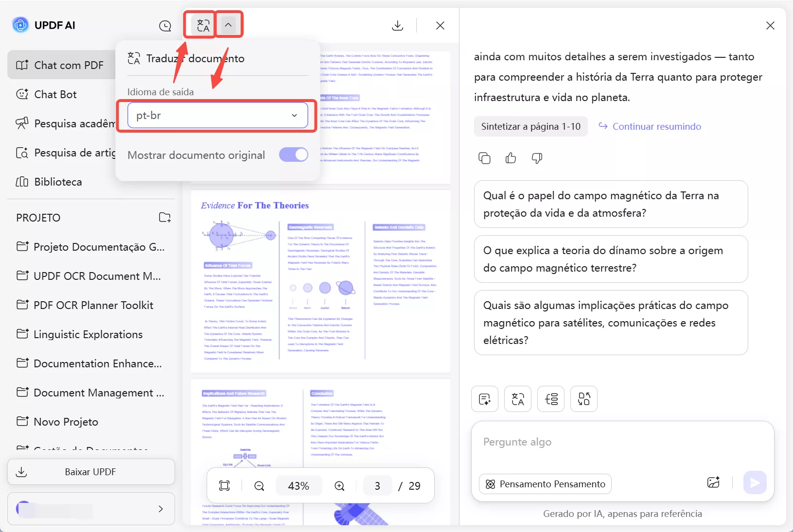Switch to Chat Bot in the sidebar
Viewport: 793px width, 532px height.
55,94
